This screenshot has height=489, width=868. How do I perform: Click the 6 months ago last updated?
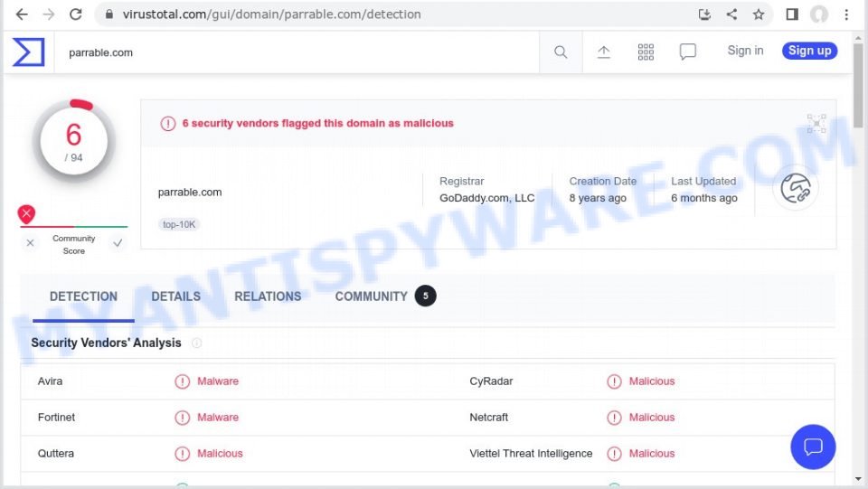coord(704,198)
